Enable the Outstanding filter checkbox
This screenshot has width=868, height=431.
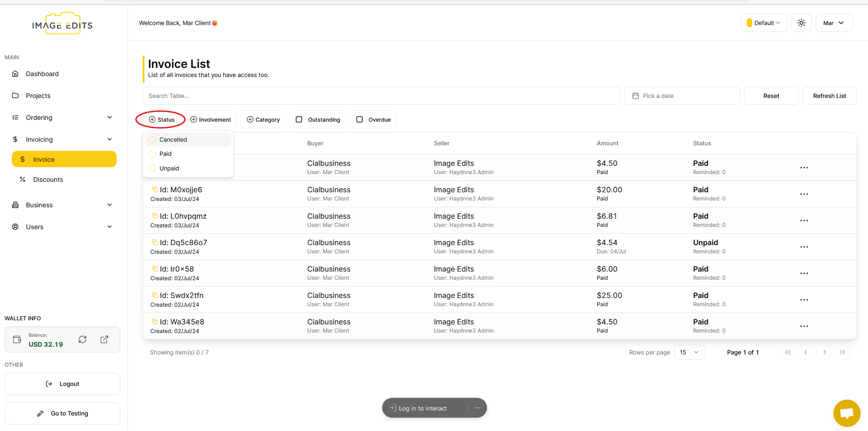click(299, 119)
